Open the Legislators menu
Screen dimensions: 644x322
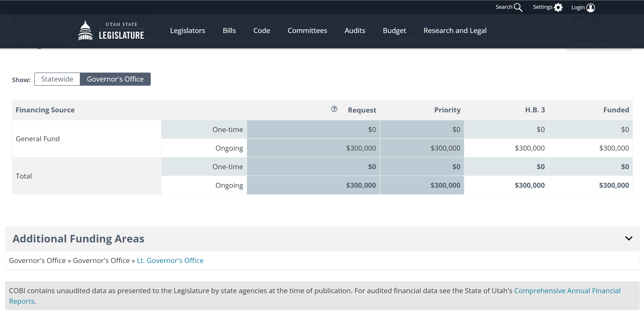point(187,30)
